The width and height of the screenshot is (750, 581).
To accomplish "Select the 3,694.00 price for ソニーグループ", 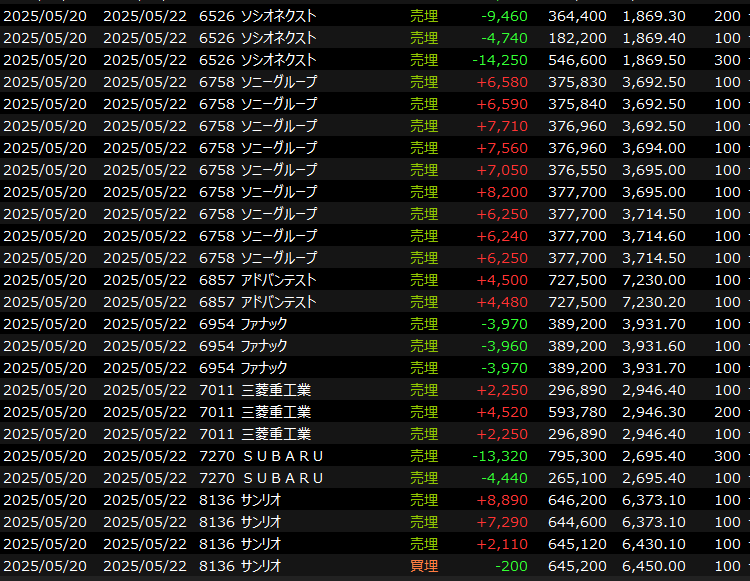I will [653, 148].
